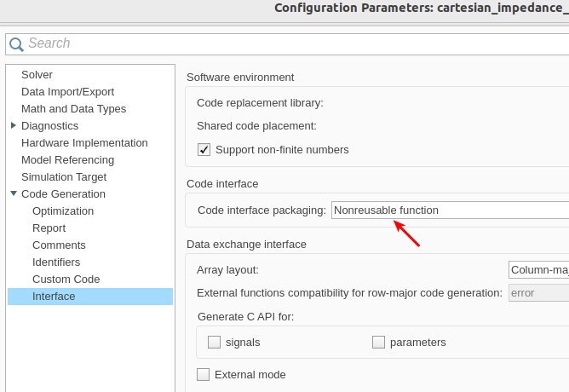This screenshot has width=569, height=392.
Task: Open the Report sub-item
Action: click(49, 228)
